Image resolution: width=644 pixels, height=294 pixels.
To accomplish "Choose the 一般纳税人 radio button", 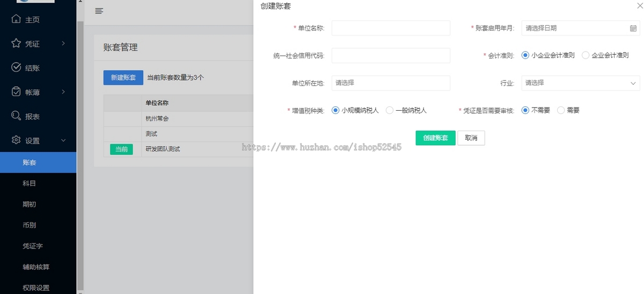I will [406, 110].
